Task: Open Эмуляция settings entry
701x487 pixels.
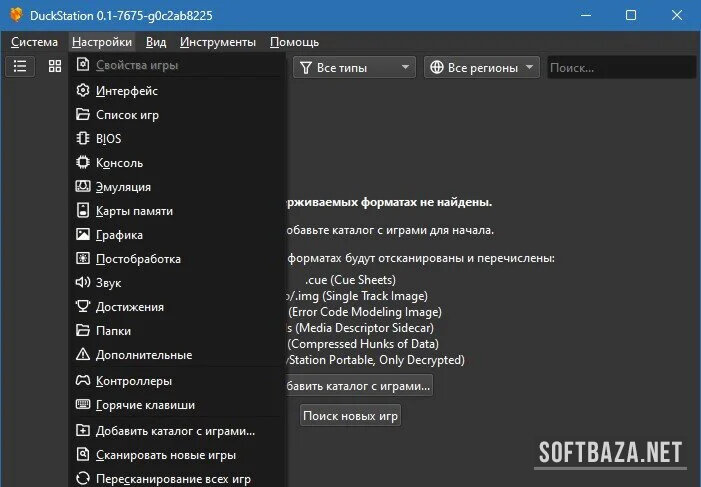Action: click(177, 186)
